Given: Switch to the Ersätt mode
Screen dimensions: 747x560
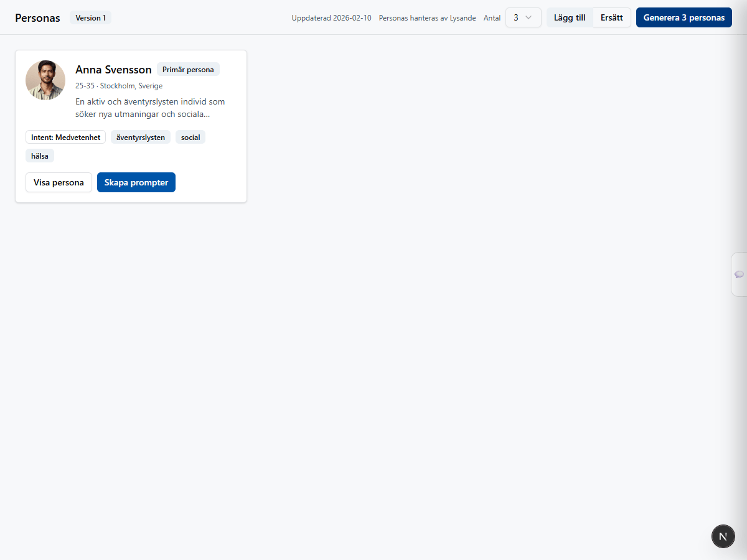Looking at the screenshot, I should pyautogui.click(x=611, y=18).
